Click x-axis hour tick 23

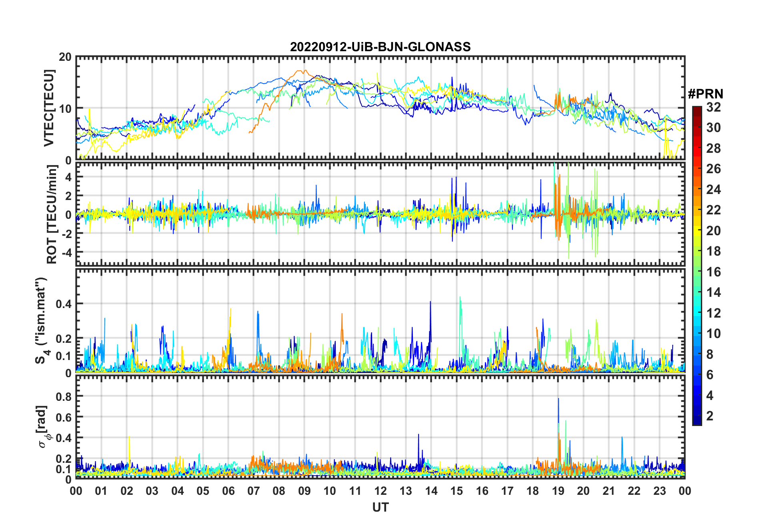click(x=659, y=491)
